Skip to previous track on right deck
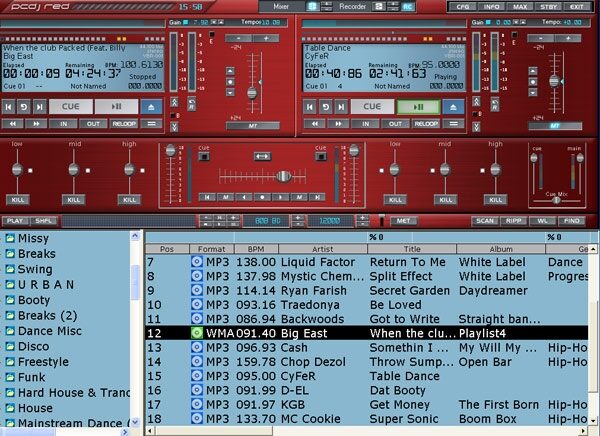 tap(310, 107)
